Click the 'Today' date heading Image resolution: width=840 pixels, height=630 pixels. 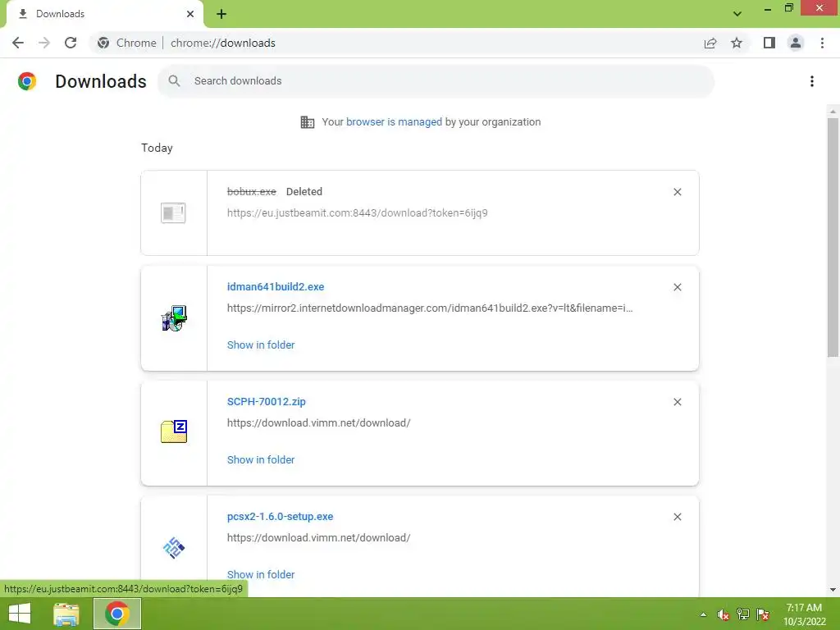[x=157, y=148]
